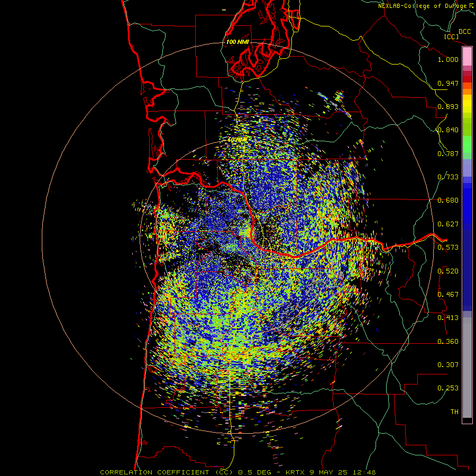Click the 0.520 legend value
Viewport: 476px width, 476px height.
[448, 271]
